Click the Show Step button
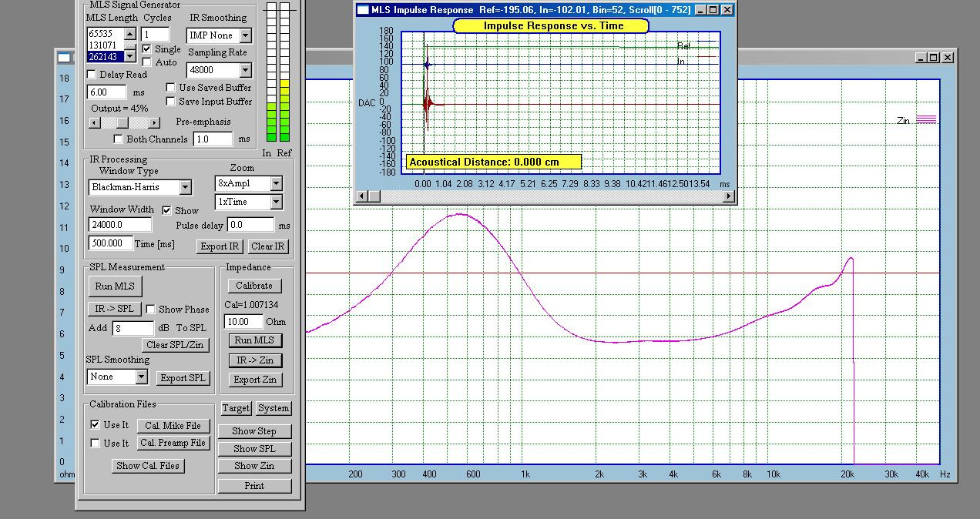 click(x=254, y=431)
